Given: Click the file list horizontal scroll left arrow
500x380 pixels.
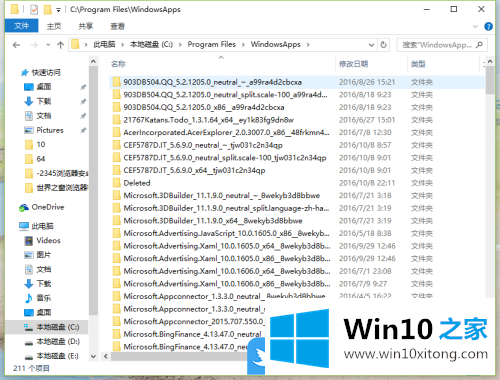Looking at the screenshot, I should click(105, 356).
